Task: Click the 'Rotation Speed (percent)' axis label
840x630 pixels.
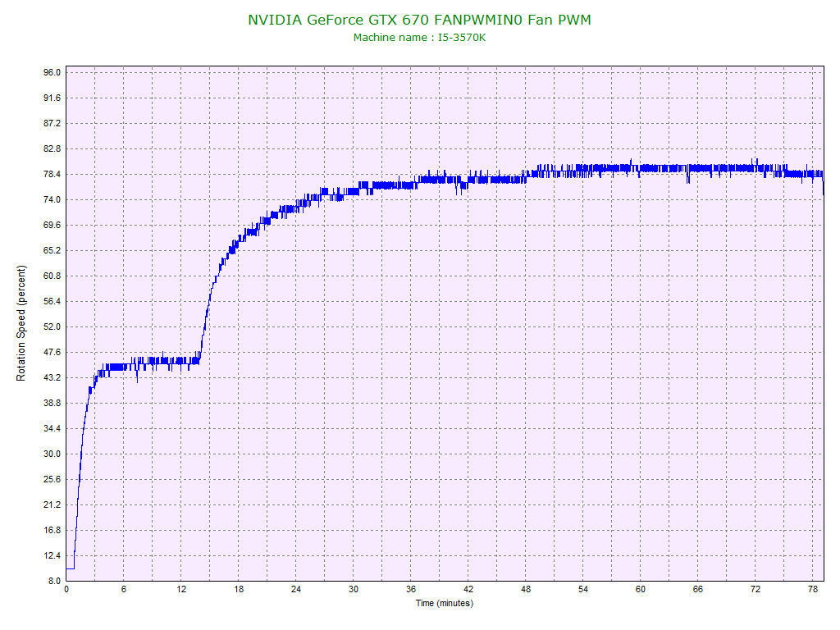Action: (x=21, y=323)
